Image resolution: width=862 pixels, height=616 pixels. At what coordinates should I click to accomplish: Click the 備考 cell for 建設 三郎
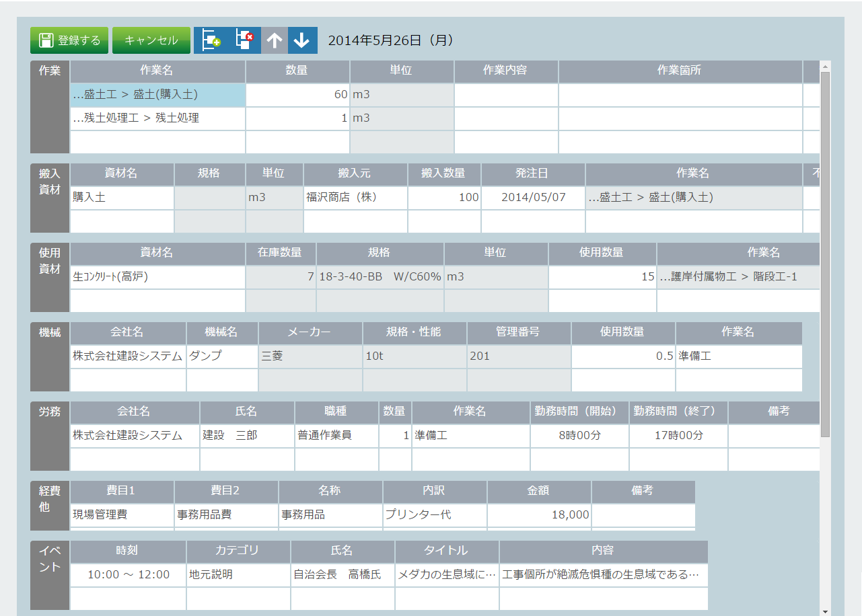tap(774, 436)
